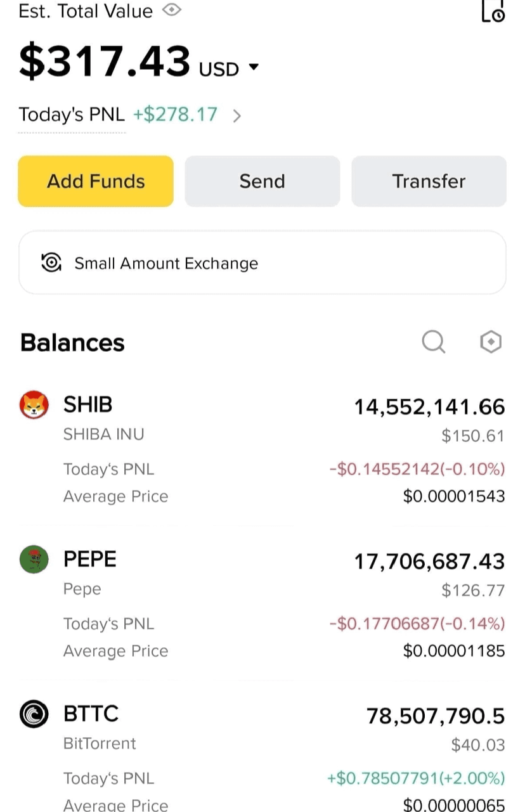Tap the PEPE coin logo

tap(34, 560)
